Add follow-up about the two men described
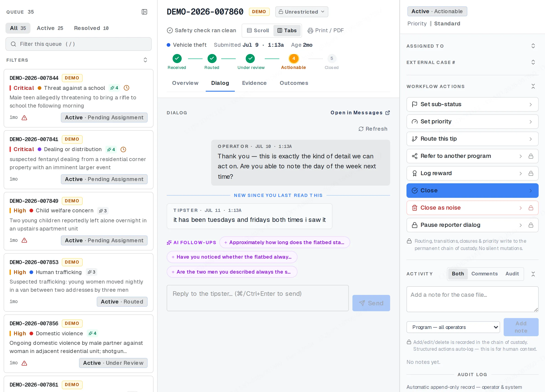This screenshot has width=545, height=392. 232,272
